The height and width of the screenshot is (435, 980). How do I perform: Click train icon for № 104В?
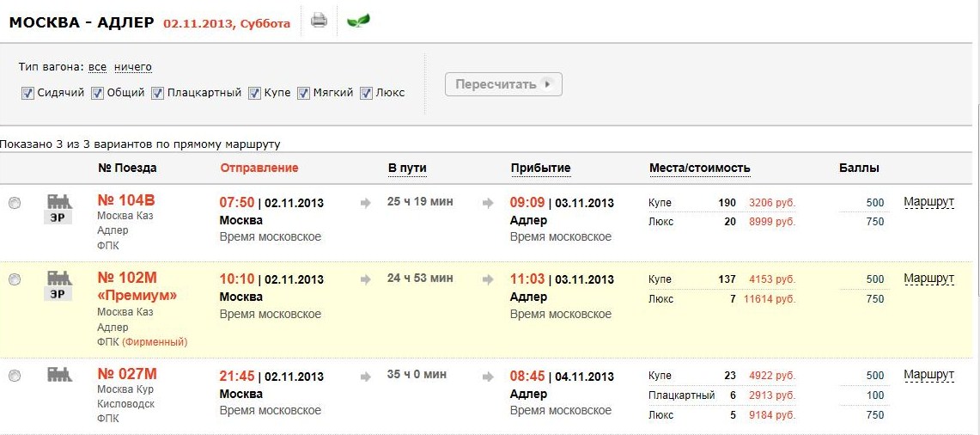coord(58,201)
